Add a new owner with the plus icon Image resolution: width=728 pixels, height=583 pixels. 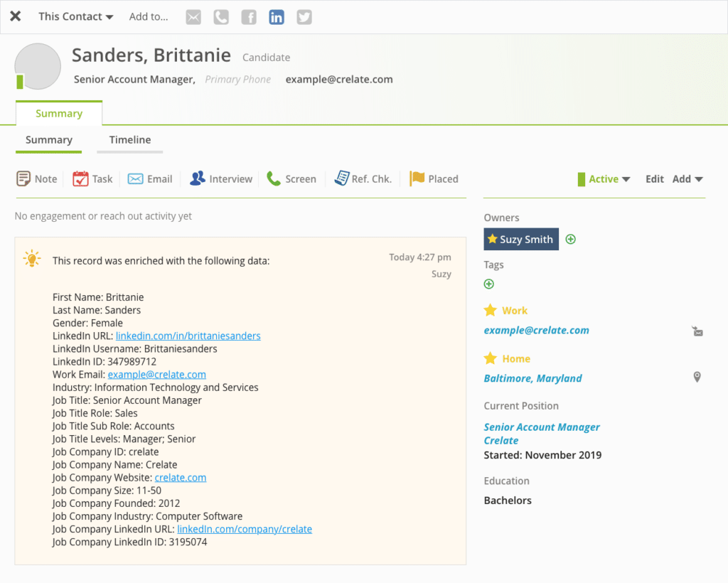pos(570,239)
